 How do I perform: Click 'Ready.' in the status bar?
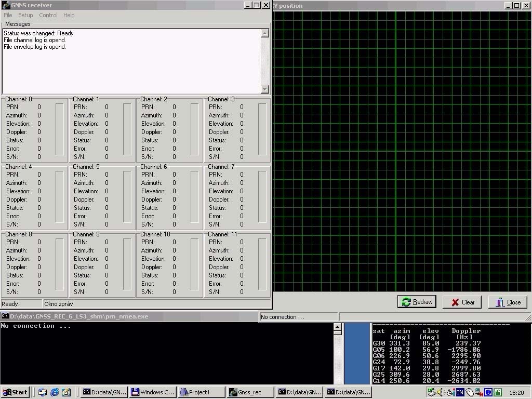(11, 304)
